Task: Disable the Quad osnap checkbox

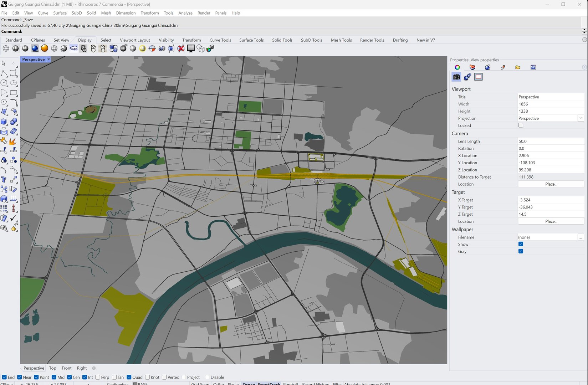Action: (x=129, y=377)
